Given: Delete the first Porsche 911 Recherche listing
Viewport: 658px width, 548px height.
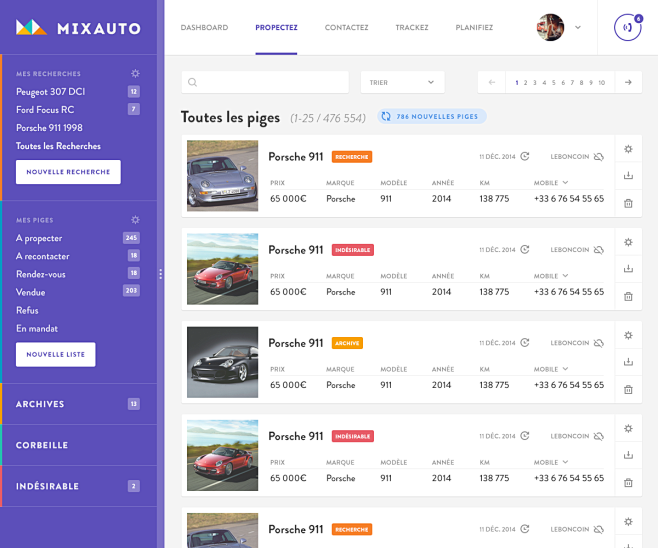Looking at the screenshot, I should click(628, 204).
